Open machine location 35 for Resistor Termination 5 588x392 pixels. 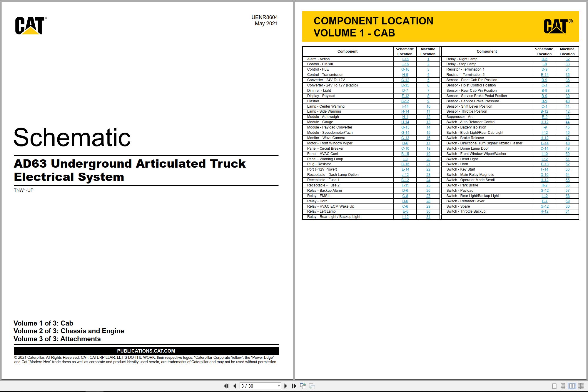[x=567, y=75]
